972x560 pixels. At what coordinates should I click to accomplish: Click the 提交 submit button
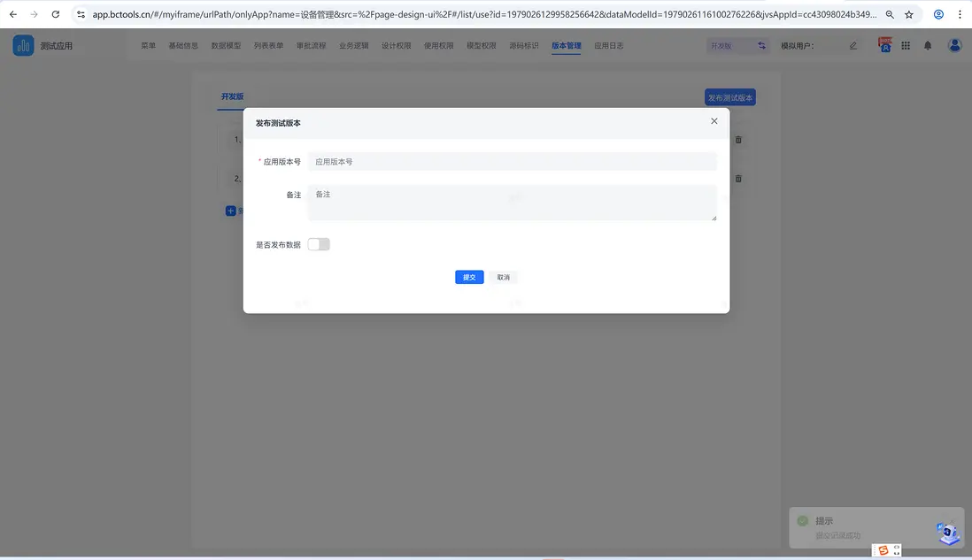pyautogui.click(x=469, y=277)
